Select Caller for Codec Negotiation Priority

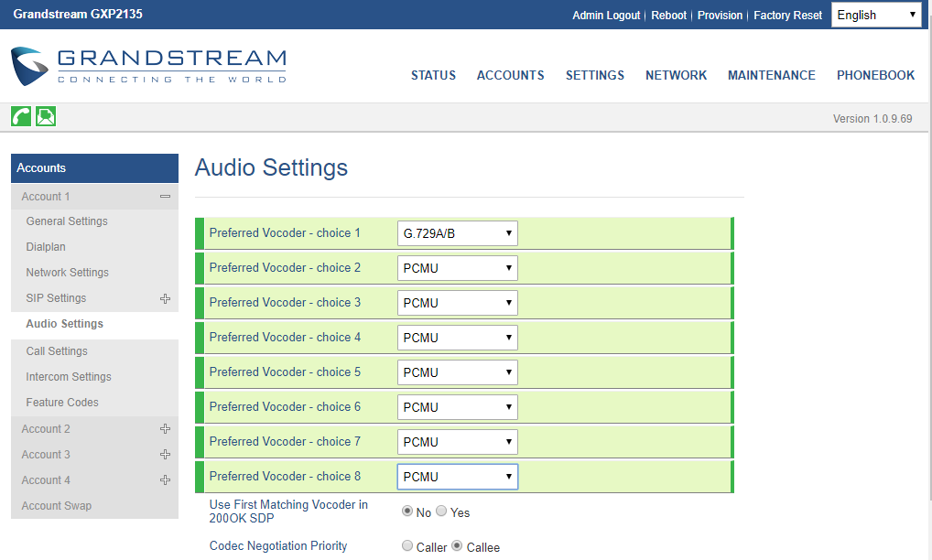coord(407,545)
